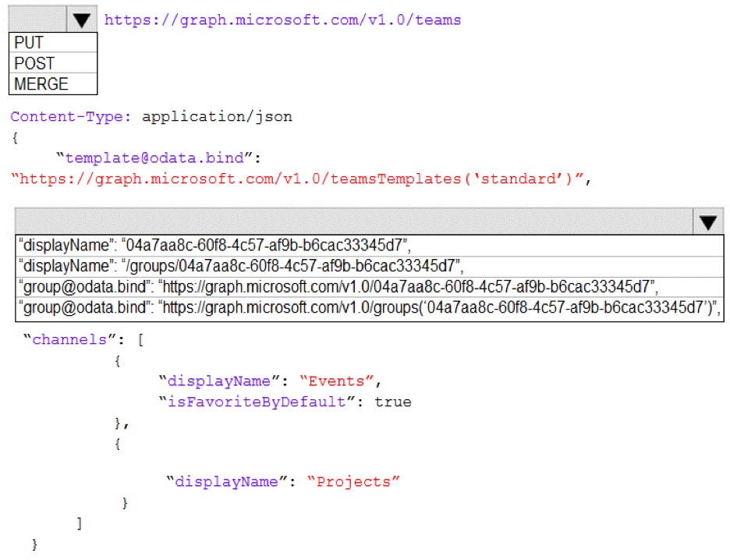Select displayName option with plain GUID value
Viewport: 730px width, 560px height.
[x=370, y=246]
